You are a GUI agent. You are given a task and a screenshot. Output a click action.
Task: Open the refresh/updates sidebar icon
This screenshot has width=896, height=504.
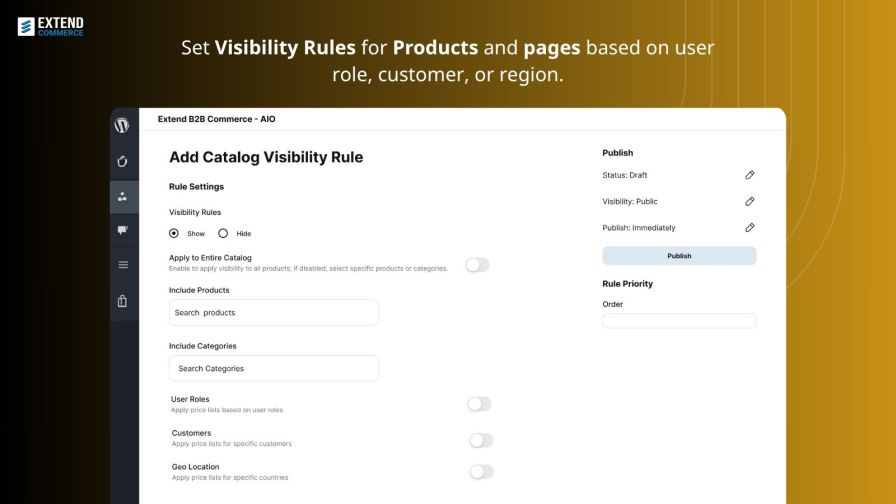122,162
